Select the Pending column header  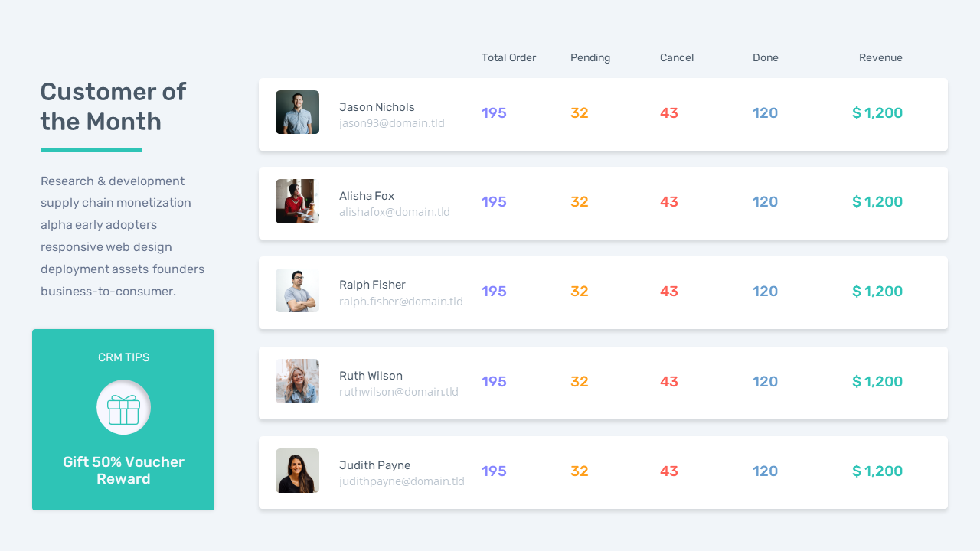click(x=590, y=57)
